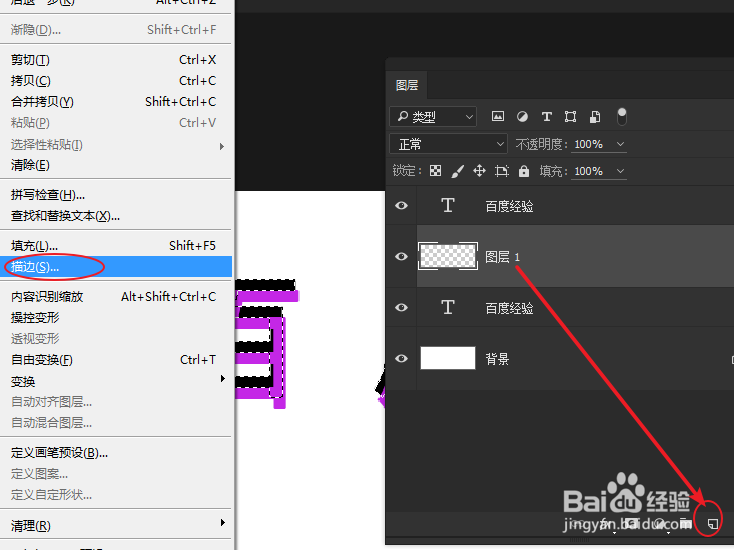Hide the lower 百度经验 text layer
The width and height of the screenshot is (734, 550).
coord(401,308)
